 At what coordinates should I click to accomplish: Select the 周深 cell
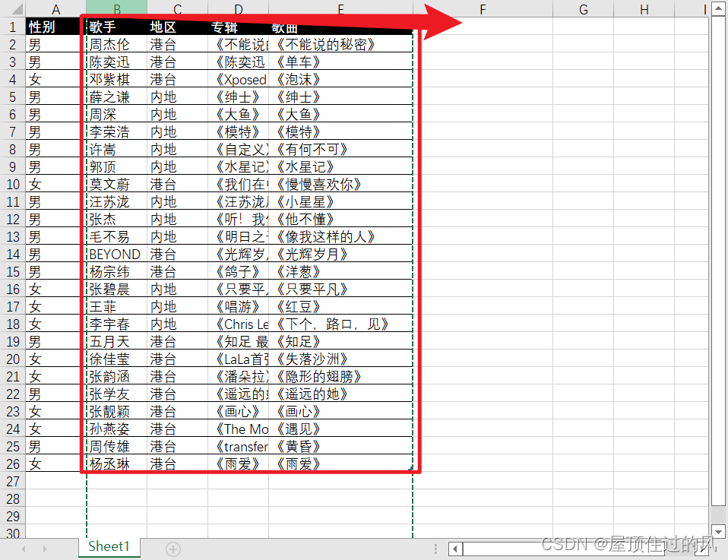click(x=116, y=114)
